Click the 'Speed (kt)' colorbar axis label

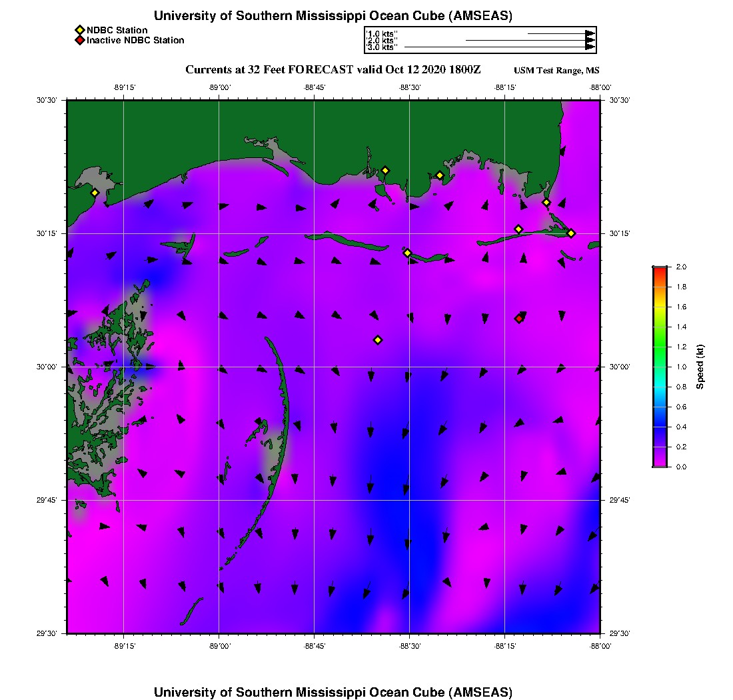pos(700,367)
